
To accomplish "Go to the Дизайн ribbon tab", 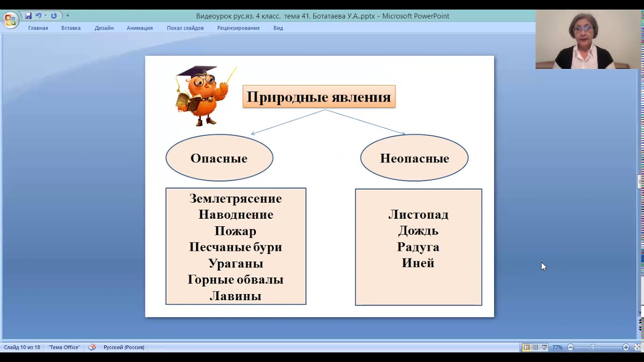I will [x=104, y=28].
